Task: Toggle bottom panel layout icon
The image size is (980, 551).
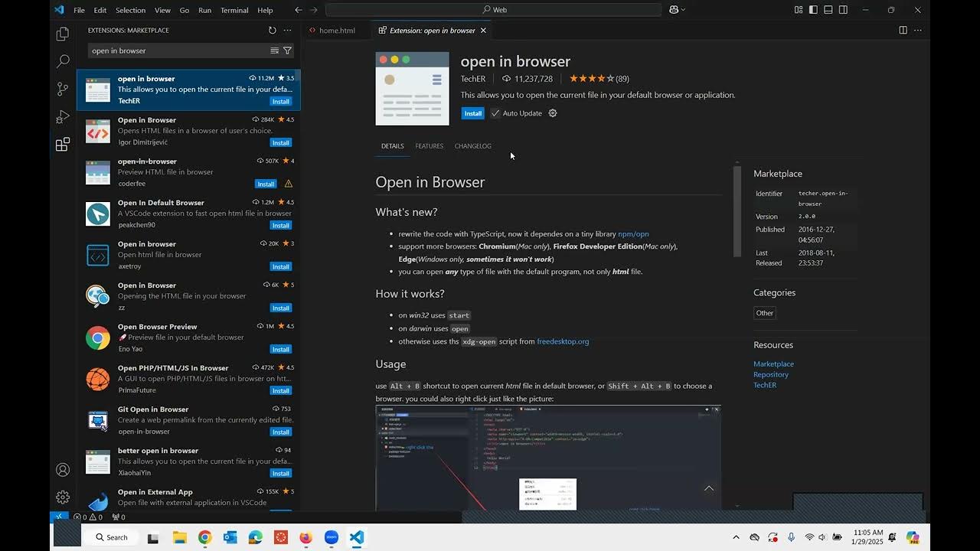Action: tap(828, 10)
